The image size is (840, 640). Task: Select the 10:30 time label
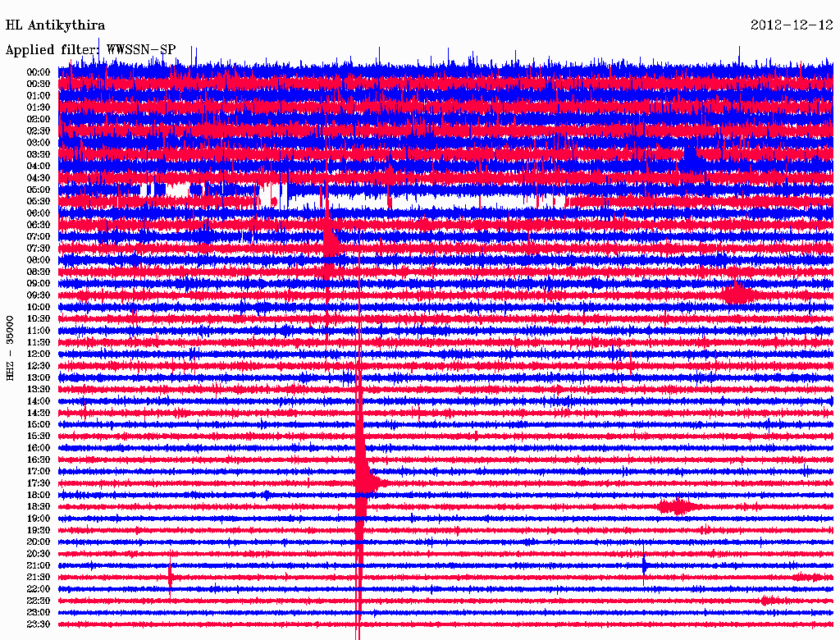[x=39, y=319]
